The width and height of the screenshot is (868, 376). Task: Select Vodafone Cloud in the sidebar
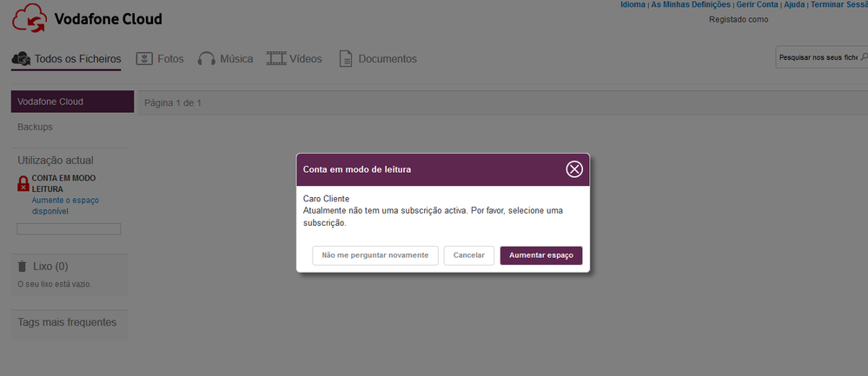(72, 102)
